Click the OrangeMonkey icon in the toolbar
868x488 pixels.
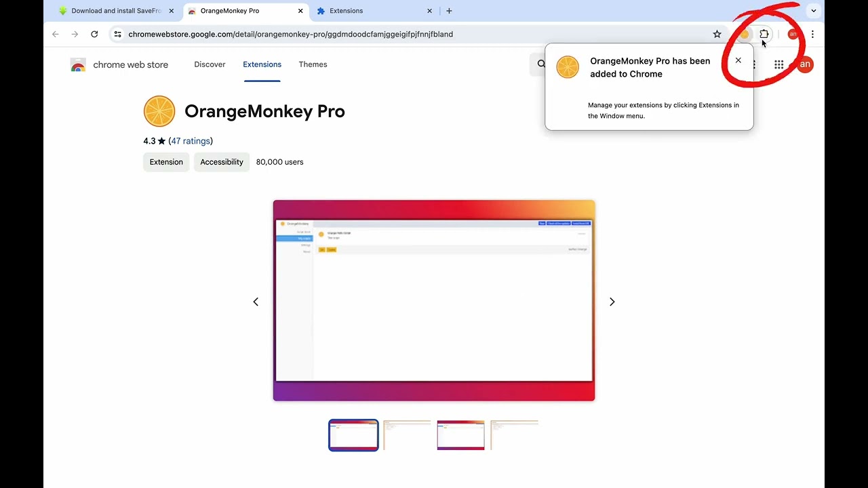(x=745, y=34)
